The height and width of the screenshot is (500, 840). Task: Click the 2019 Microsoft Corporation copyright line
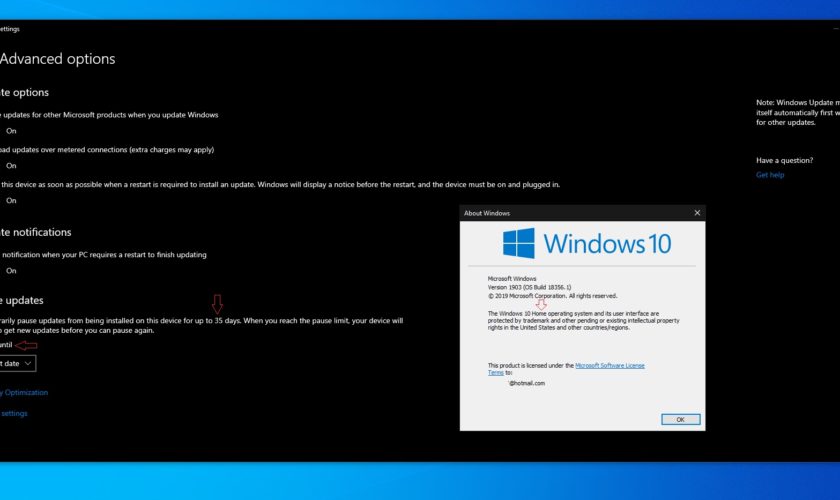point(552,296)
